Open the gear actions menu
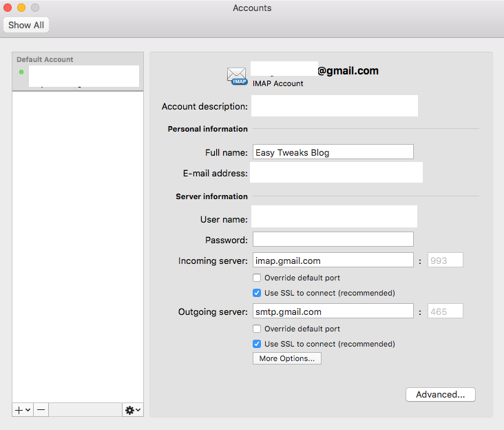Screen dimensions: 504x430 point(133,410)
